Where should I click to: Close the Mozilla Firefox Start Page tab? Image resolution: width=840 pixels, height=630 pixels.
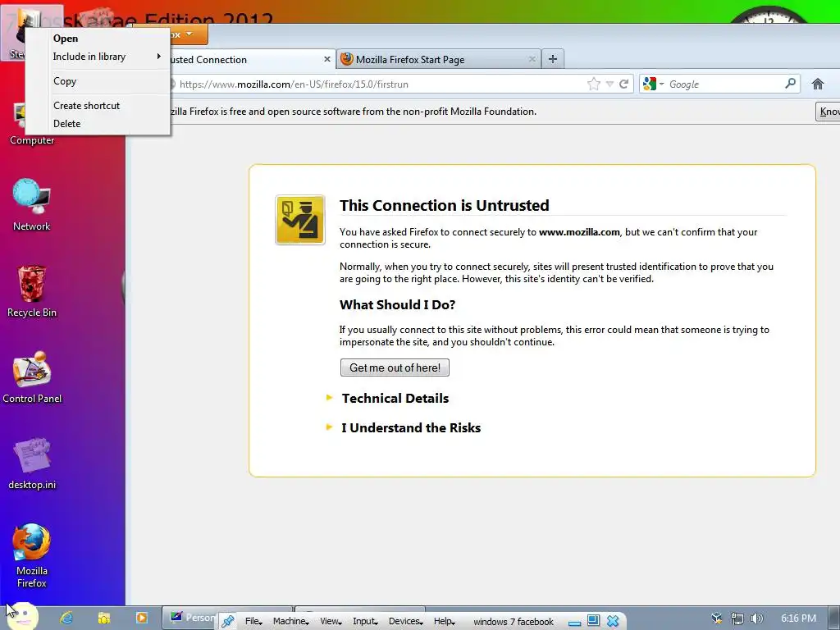[x=532, y=59]
